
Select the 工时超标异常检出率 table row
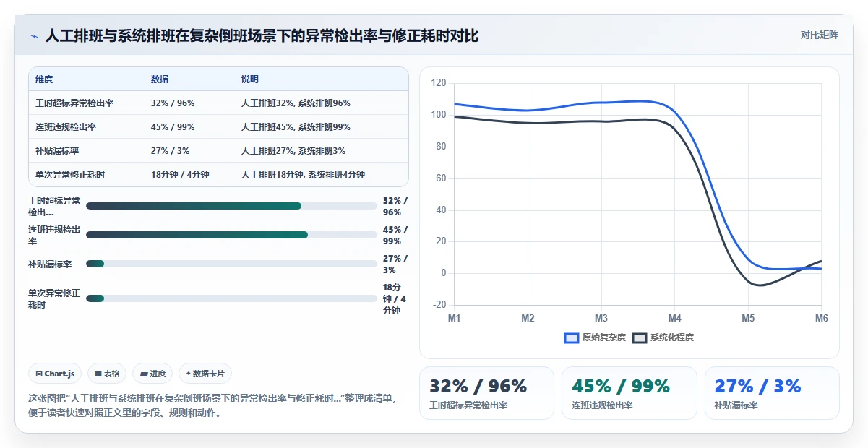(218, 103)
